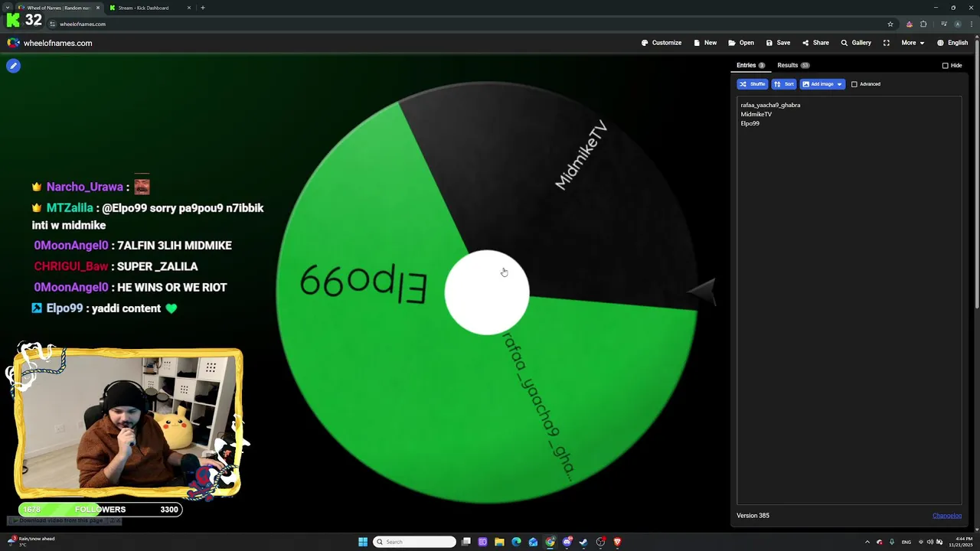The width and height of the screenshot is (980, 551).
Task: Switch to the Results tab
Action: pyautogui.click(x=793, y=65)
